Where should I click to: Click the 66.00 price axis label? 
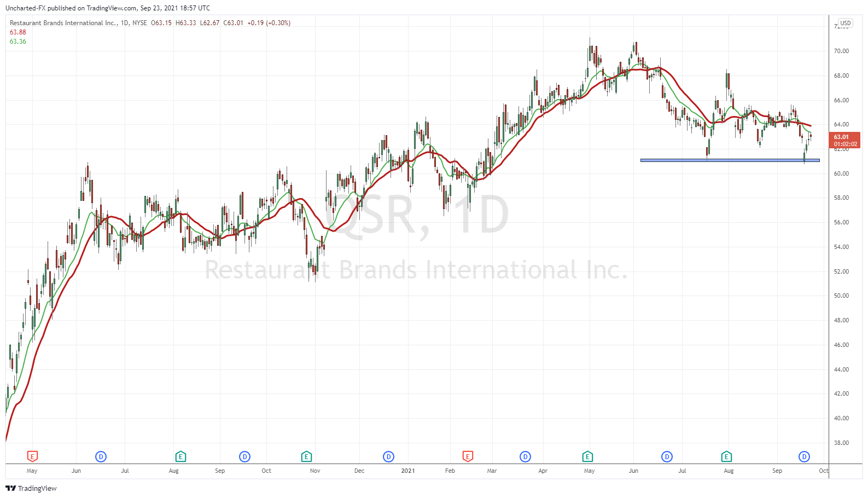[x=841, y=100]
